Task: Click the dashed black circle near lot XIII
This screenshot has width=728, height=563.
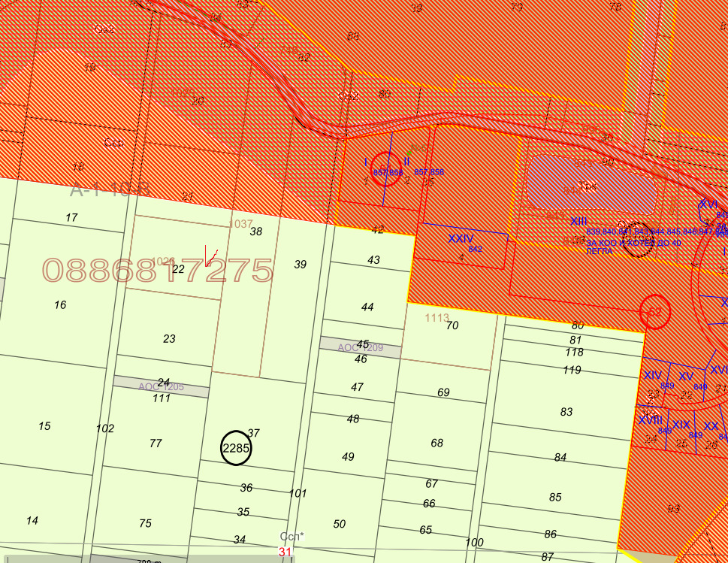Action: pyautogui.click(x=638, y=238)
